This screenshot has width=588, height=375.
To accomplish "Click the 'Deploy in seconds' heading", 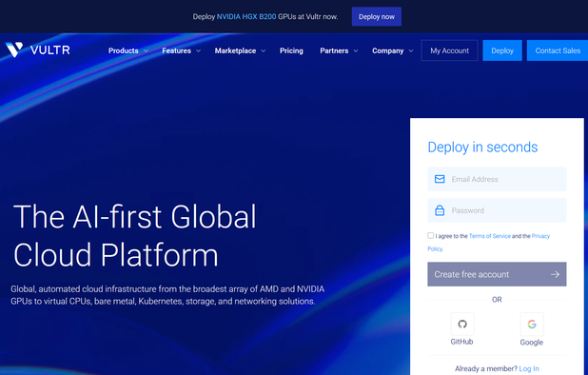I will [x=482, y=147].
